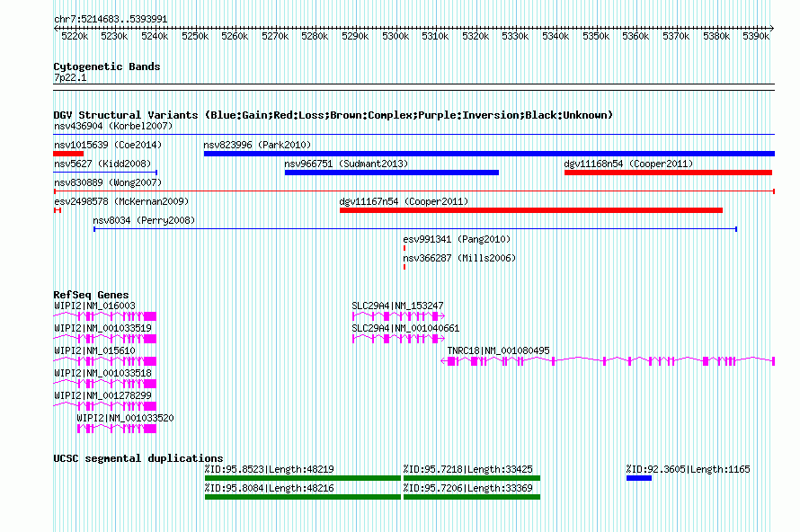Screen dimensions: 800x532
Task: Open the TNRC18|NM_001080495 gene label
Action: (499, 350)
